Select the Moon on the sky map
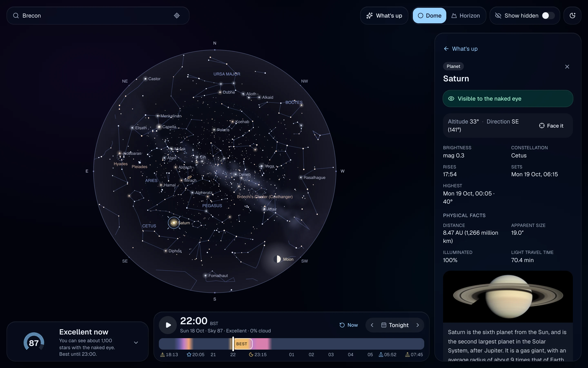 click(x=277, y=259)
